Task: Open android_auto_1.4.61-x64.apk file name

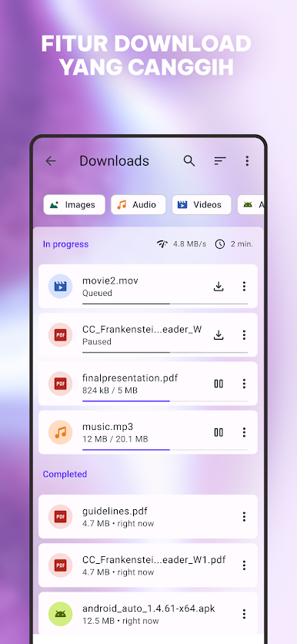Action: pos(148,609)
